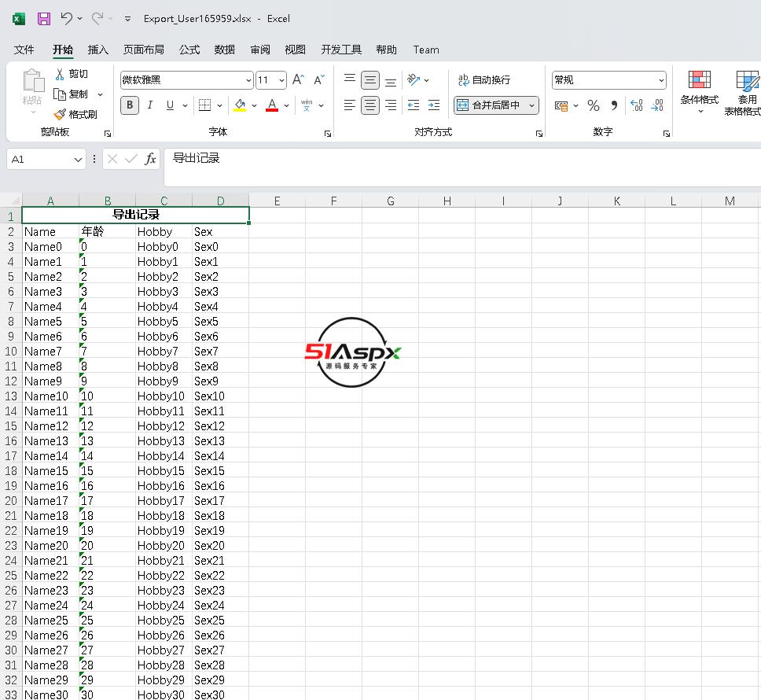The height and width of the screenshot is (700, 761).
Task: Toggle Underline formatting
Action: [170, 105]
